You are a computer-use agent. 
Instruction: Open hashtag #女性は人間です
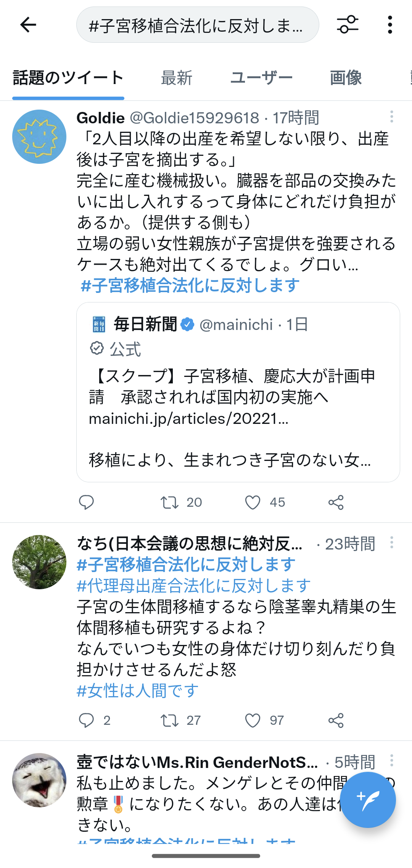(138, 690)
